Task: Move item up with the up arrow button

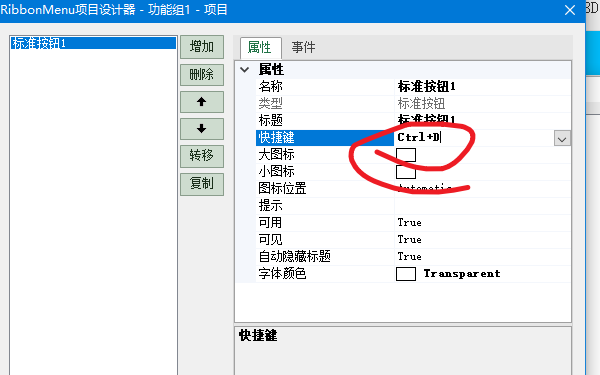Action: point(202,102)
